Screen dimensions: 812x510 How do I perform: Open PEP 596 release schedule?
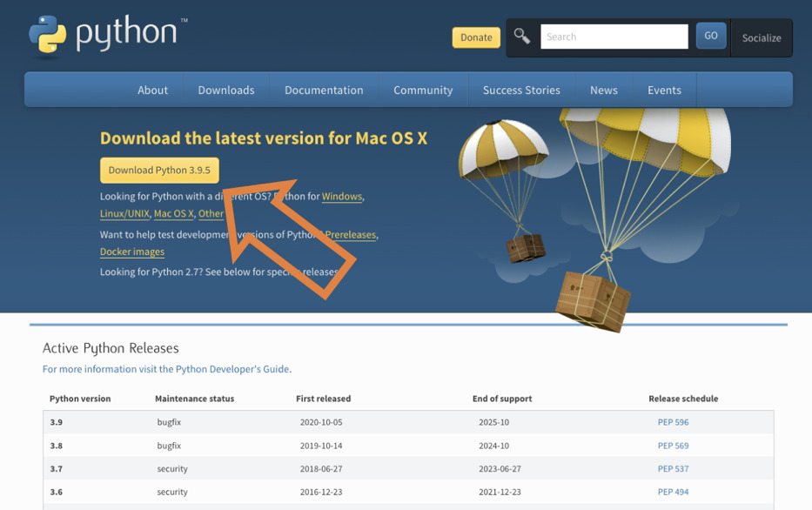[674, 422]
